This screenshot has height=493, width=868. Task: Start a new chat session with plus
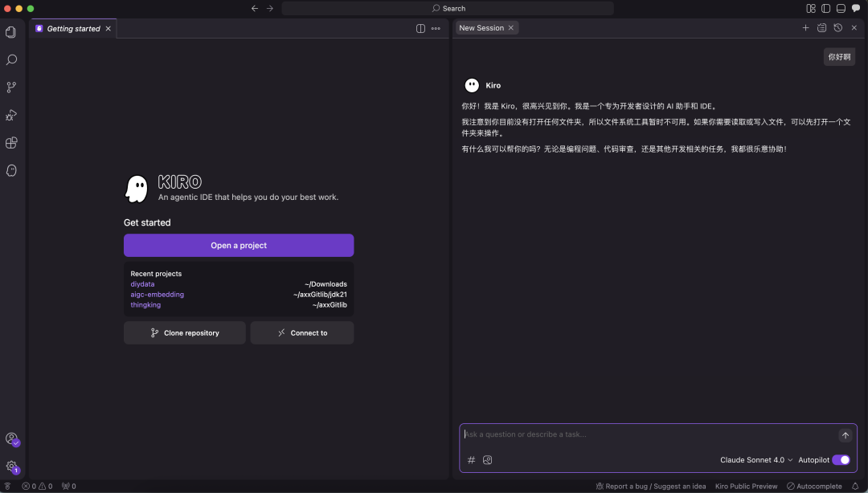806,27
